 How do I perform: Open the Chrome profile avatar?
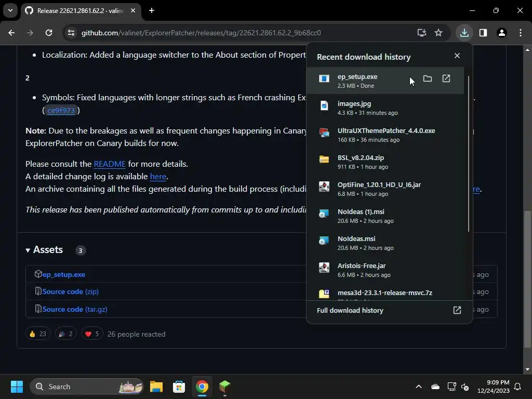pos(502,33)
